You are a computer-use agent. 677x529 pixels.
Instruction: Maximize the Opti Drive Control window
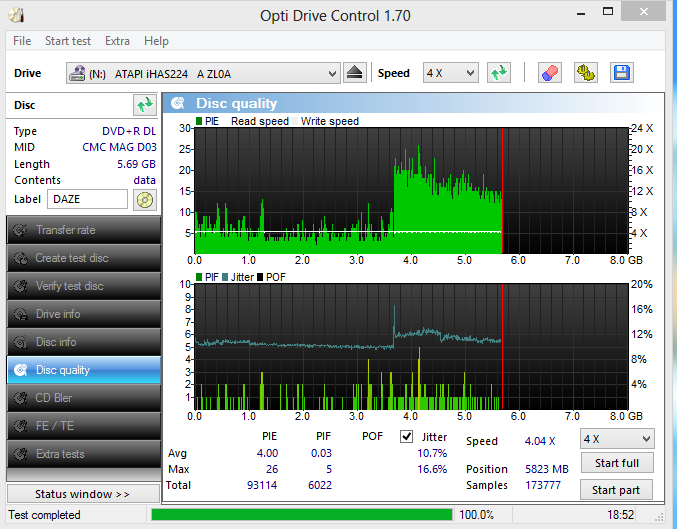point(608,12)
